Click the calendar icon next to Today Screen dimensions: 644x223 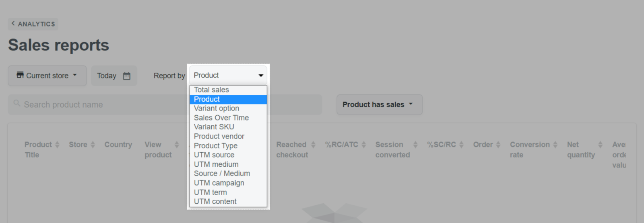126,76
